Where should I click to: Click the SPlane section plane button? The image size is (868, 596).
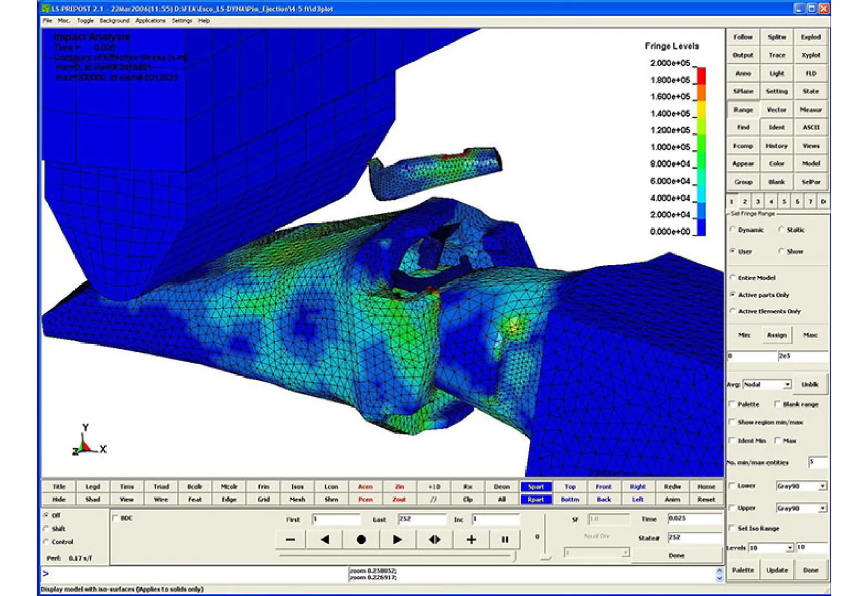tap(743, 91)
